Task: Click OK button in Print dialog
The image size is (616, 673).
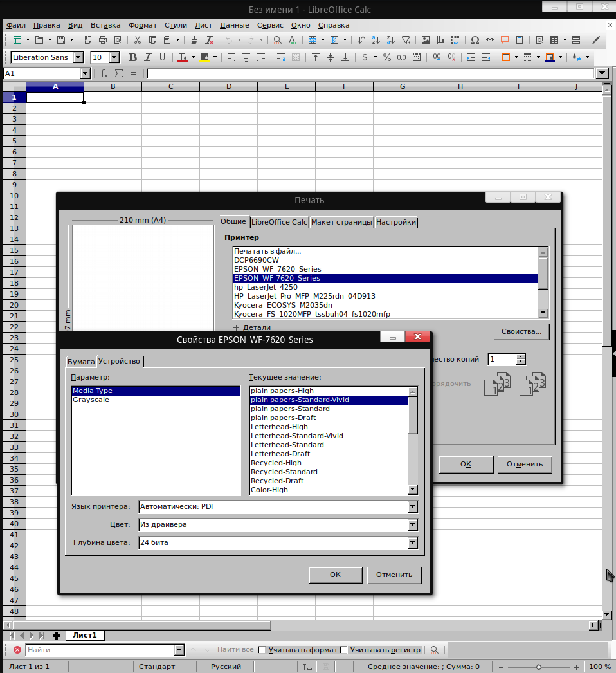Action: pos(466,464)
